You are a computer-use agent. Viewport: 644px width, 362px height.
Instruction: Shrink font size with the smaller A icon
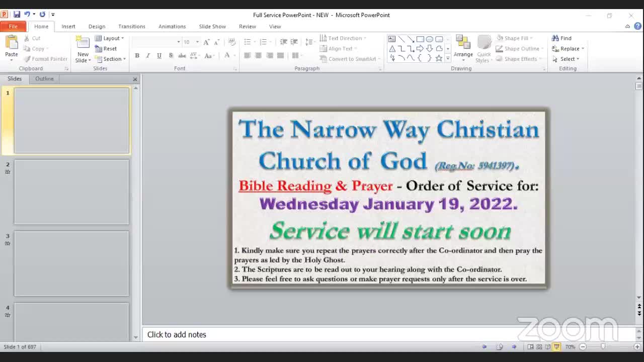(217, 42)
